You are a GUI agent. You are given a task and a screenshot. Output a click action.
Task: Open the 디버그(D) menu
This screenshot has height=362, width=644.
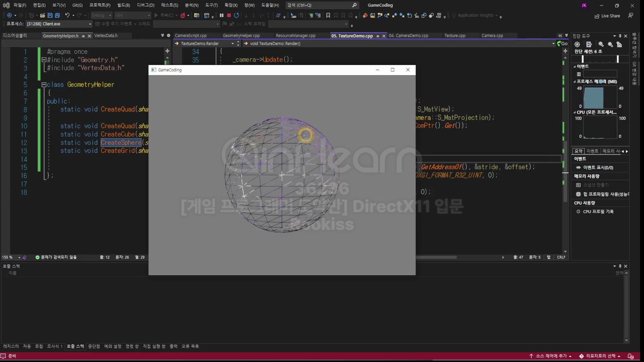click(146, 5)
